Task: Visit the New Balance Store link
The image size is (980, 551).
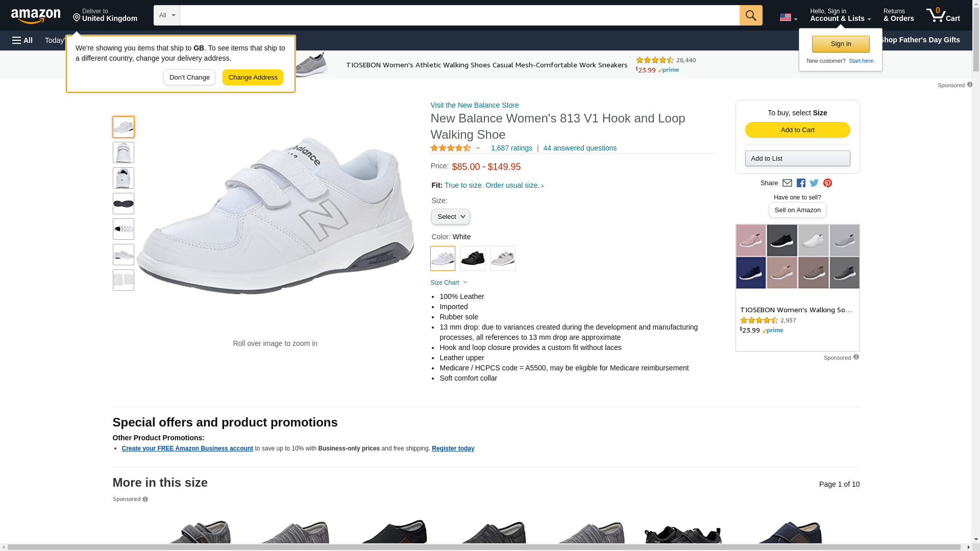Action: point(474,105)
